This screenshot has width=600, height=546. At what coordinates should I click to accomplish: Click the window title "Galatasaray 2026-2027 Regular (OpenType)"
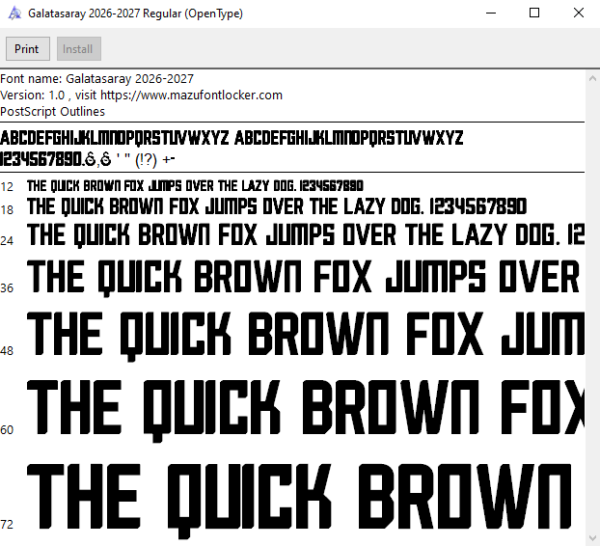135,13
